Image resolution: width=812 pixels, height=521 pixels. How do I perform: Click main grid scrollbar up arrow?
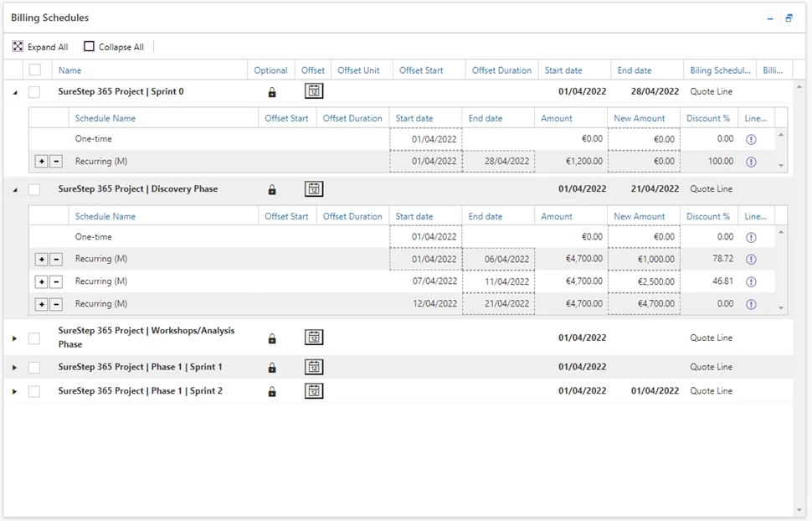coord(799,86)
